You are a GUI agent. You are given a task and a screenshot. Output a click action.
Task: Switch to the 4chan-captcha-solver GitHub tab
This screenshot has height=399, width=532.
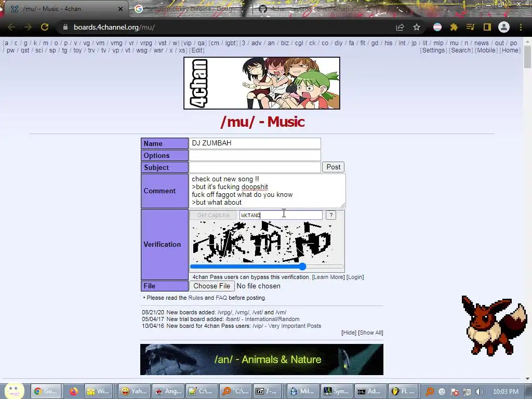tap(314, 9)
